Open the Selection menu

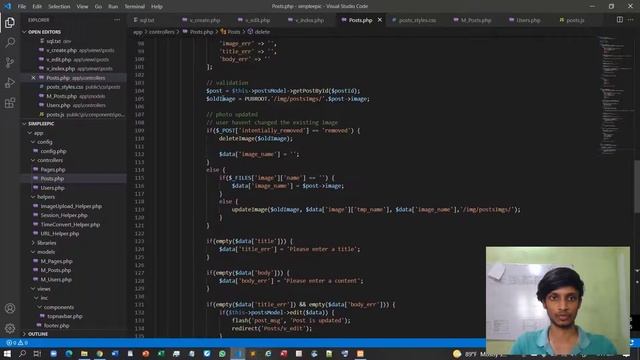59,7
